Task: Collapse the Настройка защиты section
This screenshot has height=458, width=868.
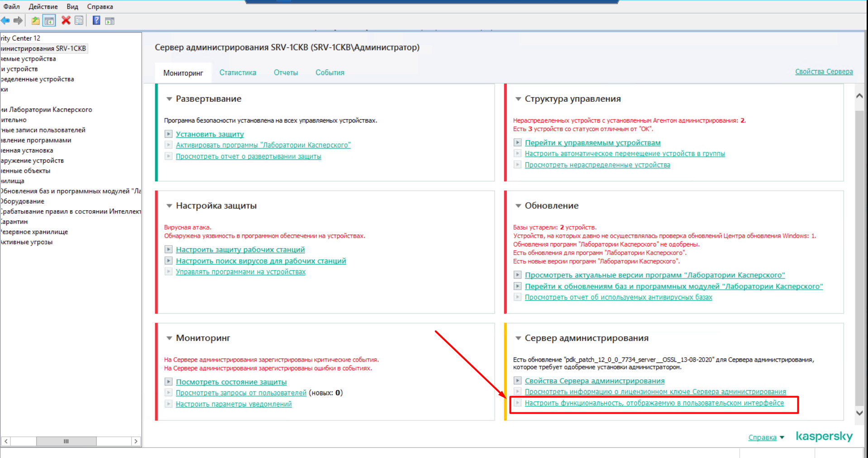Action: pyautogui.click(x=169, y=206)
